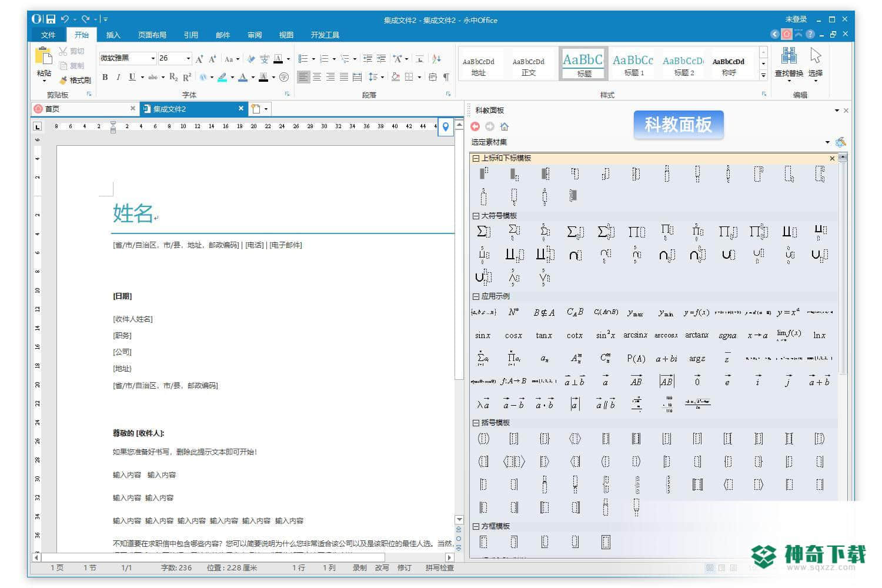Click 未登录 login link in title bar
The height and width of the screenshot is (588, 882).
click(x=796, y=19)
